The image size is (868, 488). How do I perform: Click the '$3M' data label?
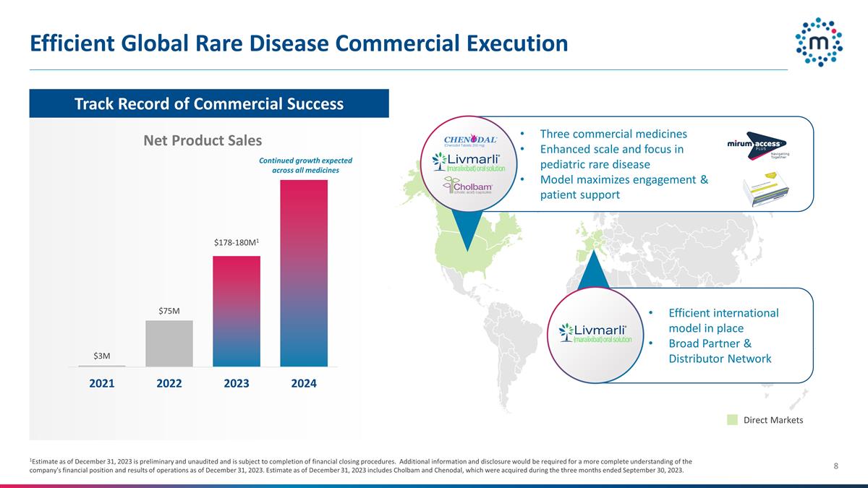102,356
